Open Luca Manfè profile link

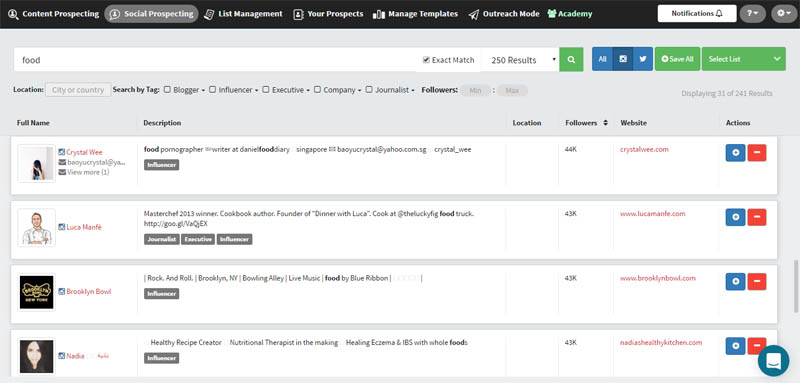[x=84, y=227]
